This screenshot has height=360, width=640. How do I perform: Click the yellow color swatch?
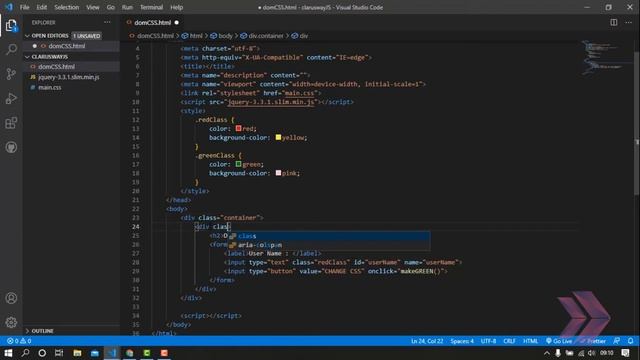278,137
